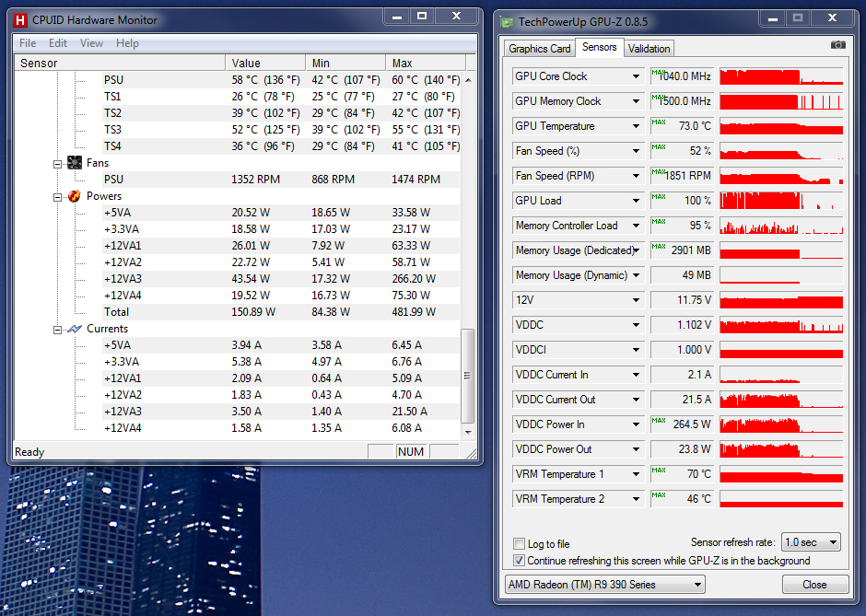Click the Memory Usage (Dedicated) value field

pyautogui.click(x=682, y=250)
